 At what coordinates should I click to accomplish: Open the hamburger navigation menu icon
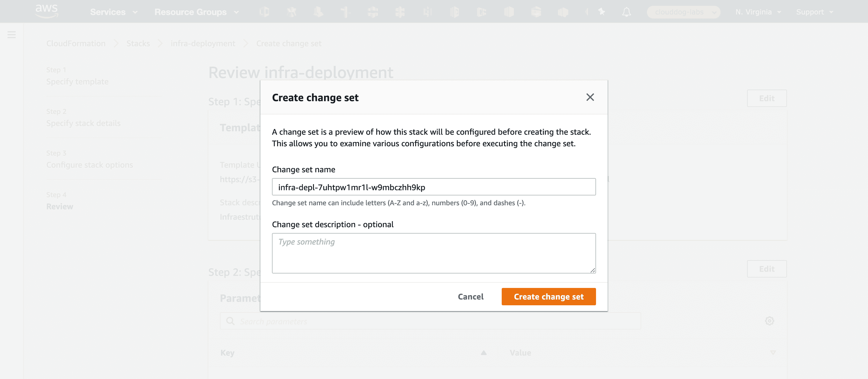pos(12,35)
